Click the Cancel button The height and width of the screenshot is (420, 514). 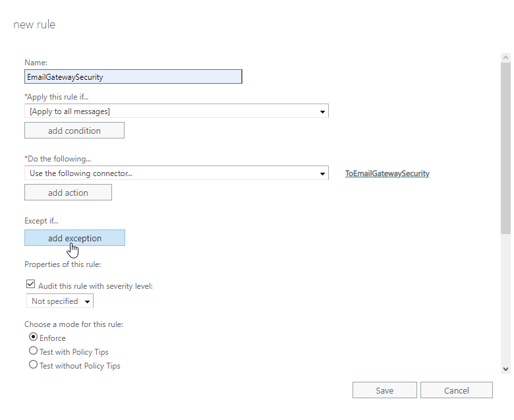456,390
